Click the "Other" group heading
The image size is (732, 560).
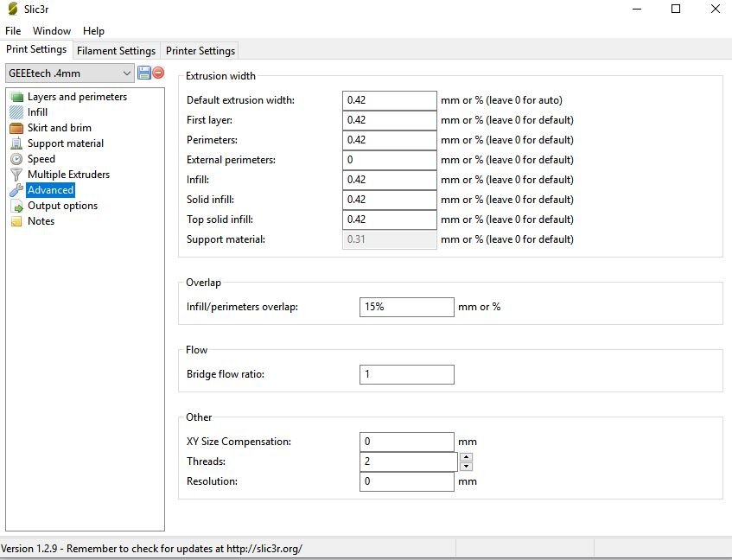199,417
